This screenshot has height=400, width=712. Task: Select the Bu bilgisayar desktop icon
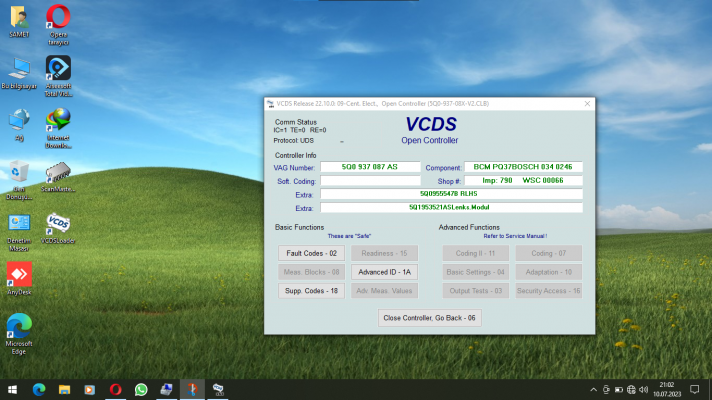click(19, 73)
